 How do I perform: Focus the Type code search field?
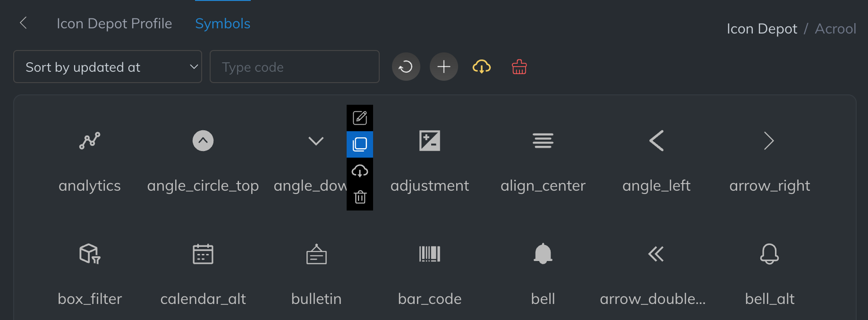coord(294,67)
